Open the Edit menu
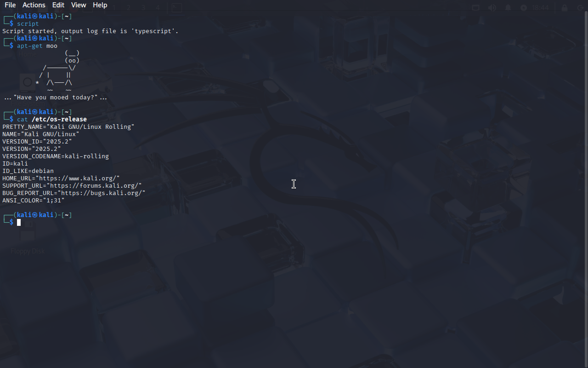588x368 pixels. click(x=58, y=5)
